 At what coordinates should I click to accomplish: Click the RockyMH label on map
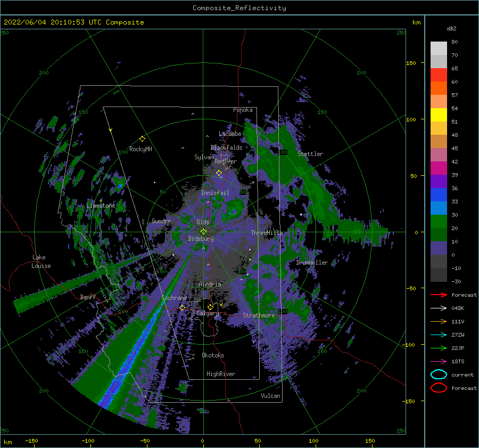[141, 149]
